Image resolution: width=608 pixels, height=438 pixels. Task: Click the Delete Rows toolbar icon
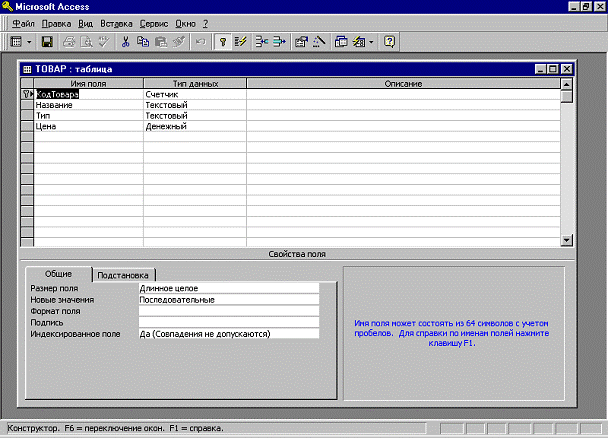279,42
